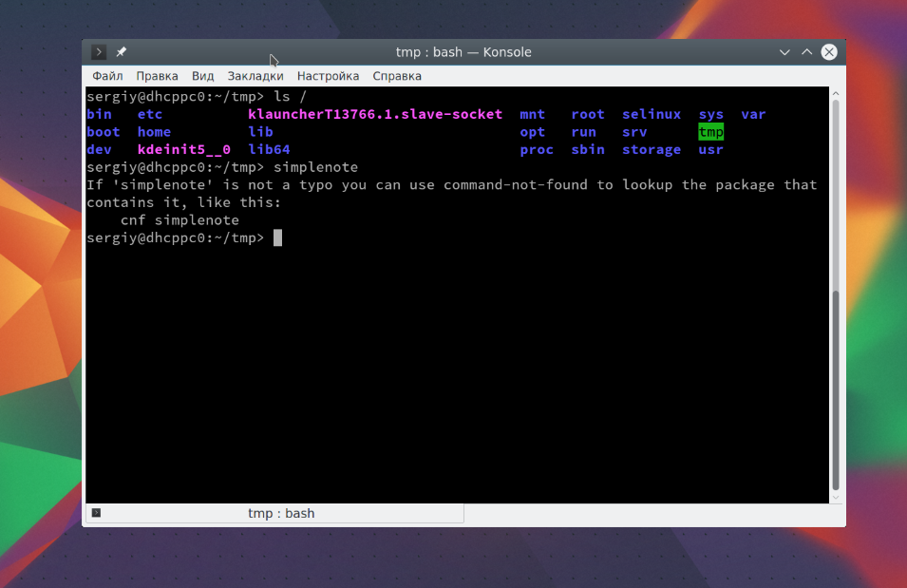Click the scrollbar down arrow
Screen dimensions: 907x588
click(835, 498)
